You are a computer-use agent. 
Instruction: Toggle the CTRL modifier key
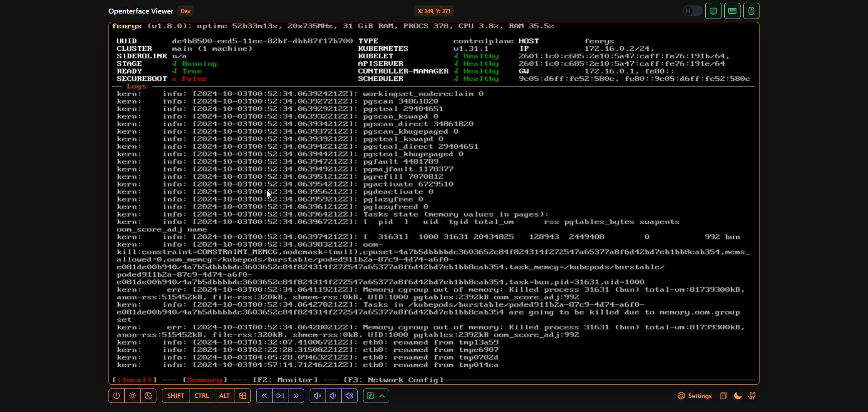202,396
